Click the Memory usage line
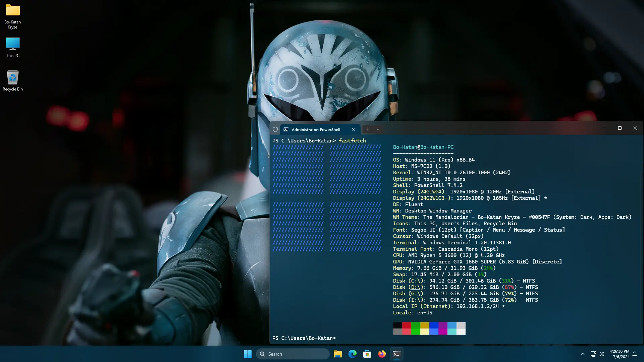644x362 pixels. (444, 268)
